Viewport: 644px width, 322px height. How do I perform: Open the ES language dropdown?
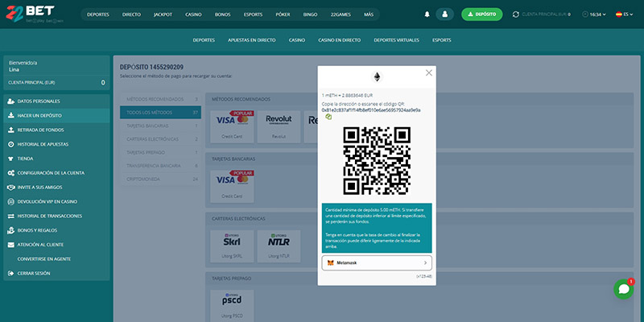click(x=625, y=14)
